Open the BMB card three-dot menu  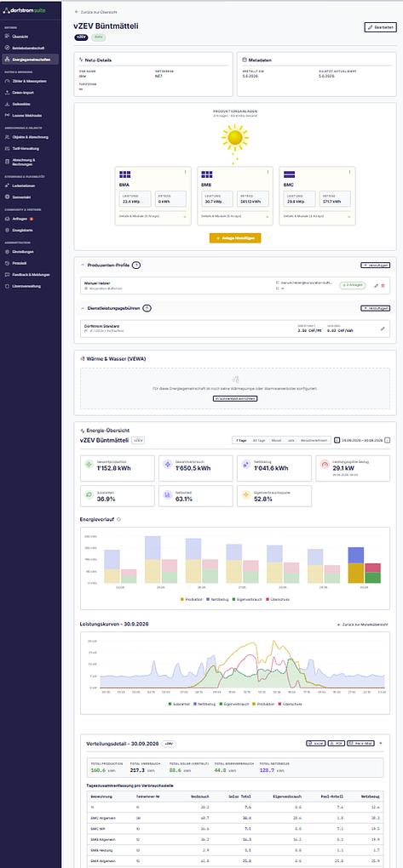coord(268,172)
